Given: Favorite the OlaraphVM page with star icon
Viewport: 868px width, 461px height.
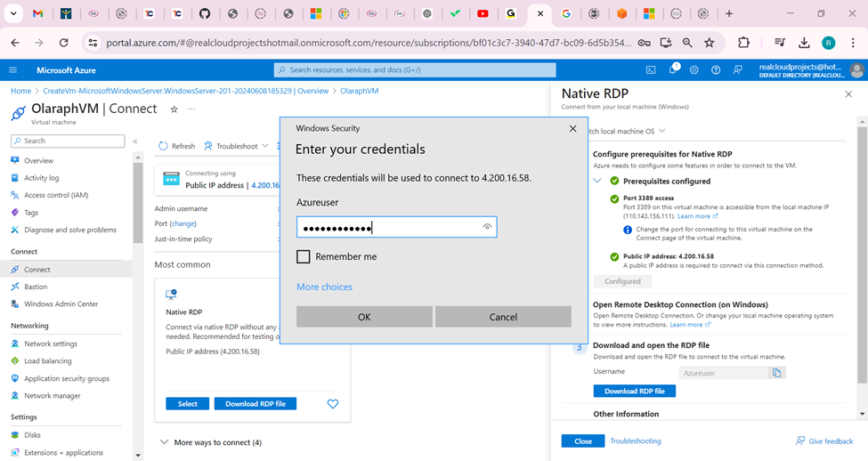Looking at the screenshot, I should click(174, 109).
